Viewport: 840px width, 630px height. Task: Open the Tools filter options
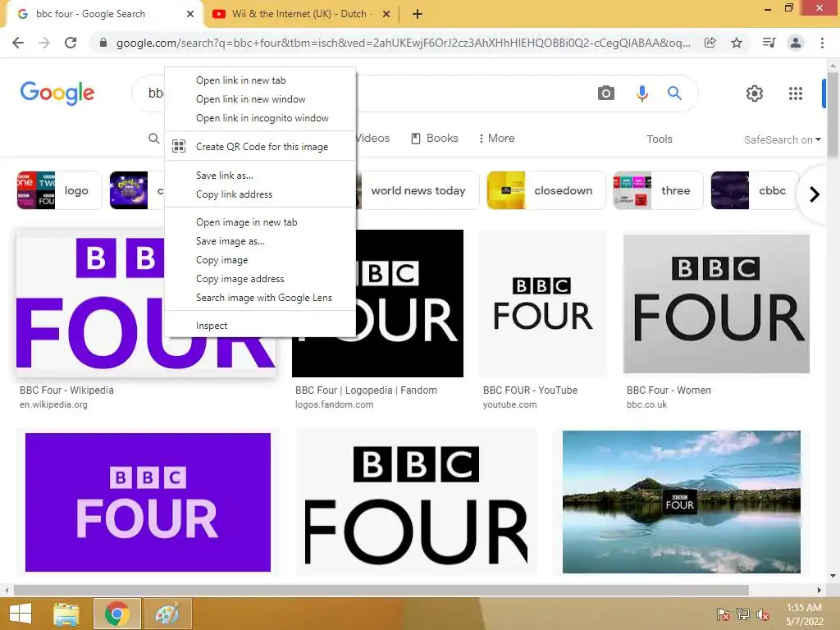(x=659, y=139)
